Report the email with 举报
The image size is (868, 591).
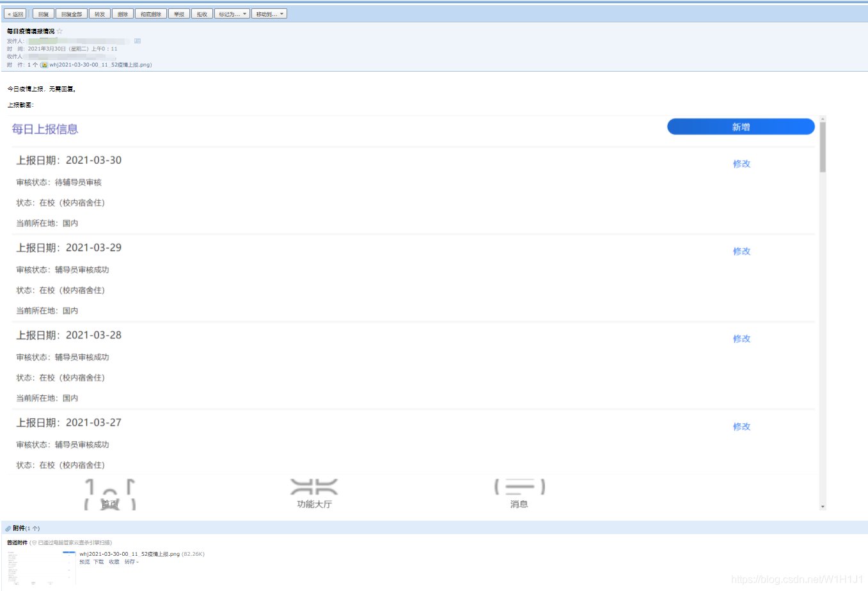click(x=179, y=13)
